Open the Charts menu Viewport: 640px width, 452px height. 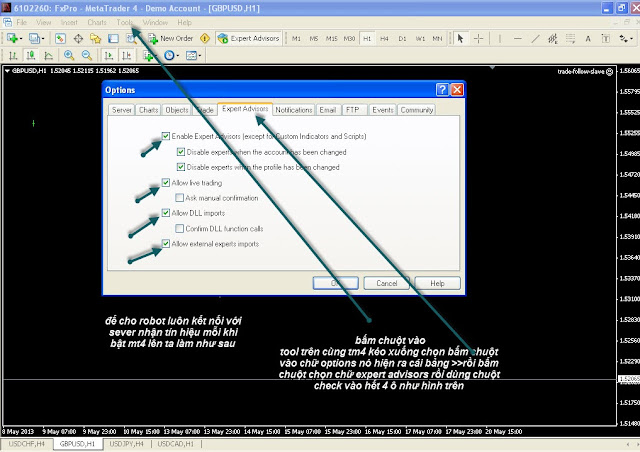click(97, 22)
